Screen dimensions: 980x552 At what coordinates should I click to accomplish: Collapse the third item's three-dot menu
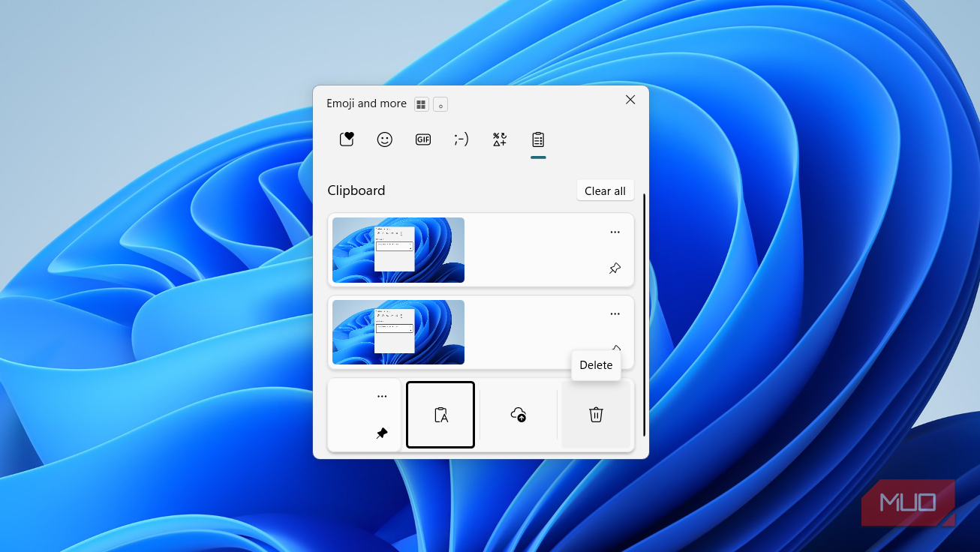(x=382, y=396)
